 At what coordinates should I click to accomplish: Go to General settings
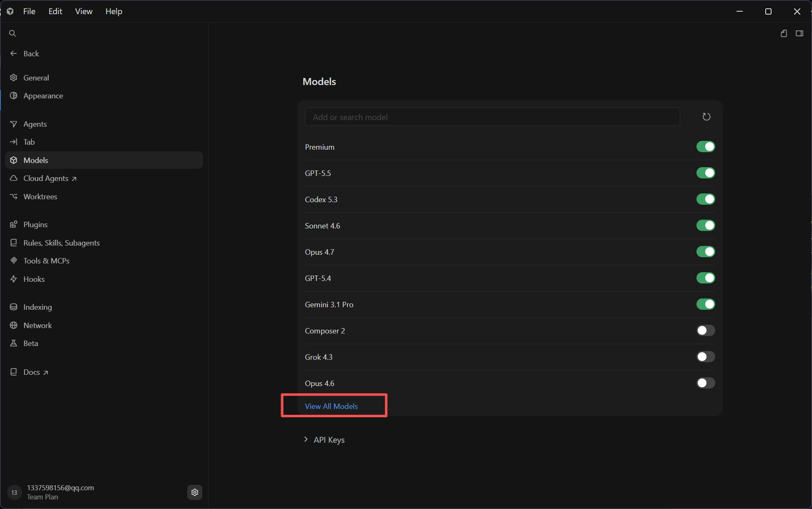click(104, 78)
